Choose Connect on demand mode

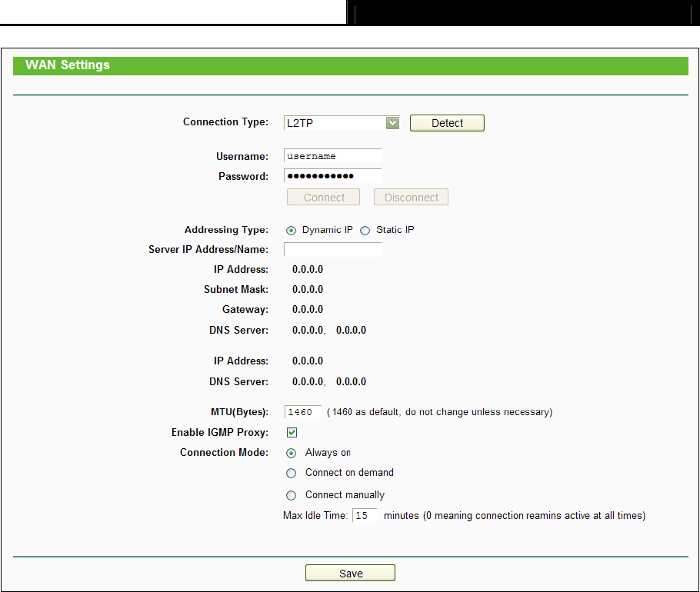(x=291, y=474)
